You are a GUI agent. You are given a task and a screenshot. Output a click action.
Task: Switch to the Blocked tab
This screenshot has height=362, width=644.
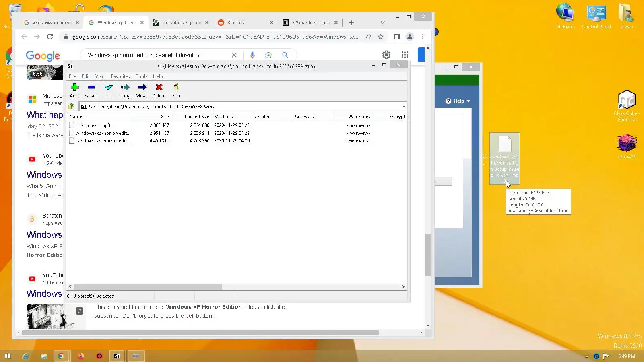(245, 23)
